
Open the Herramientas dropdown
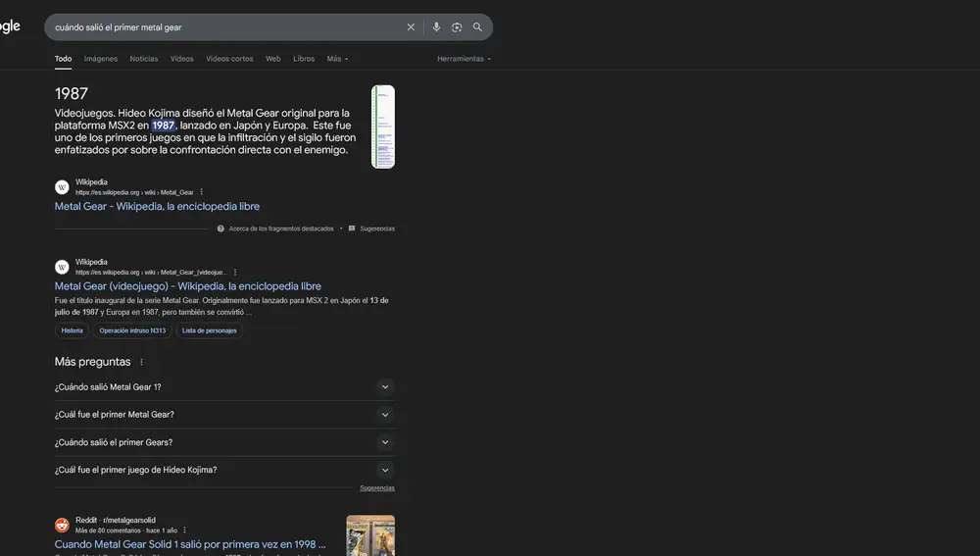464,59
